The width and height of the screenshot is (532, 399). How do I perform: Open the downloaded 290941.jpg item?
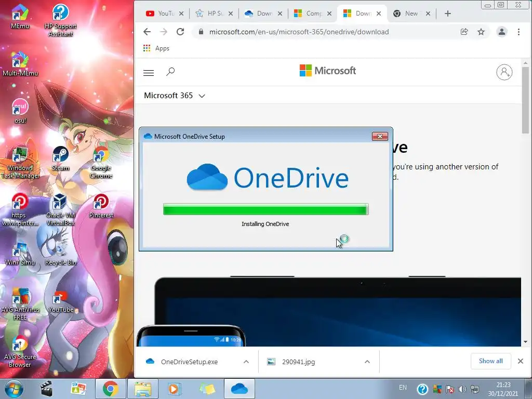(x=299, y=362)
